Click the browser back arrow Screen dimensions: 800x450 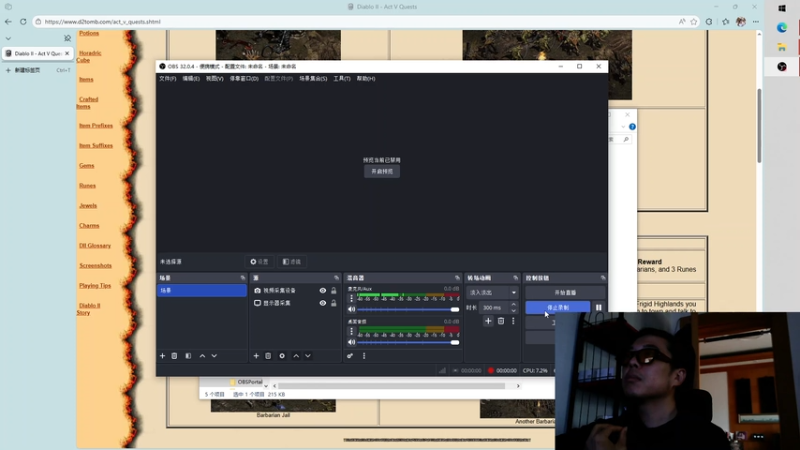8,21
